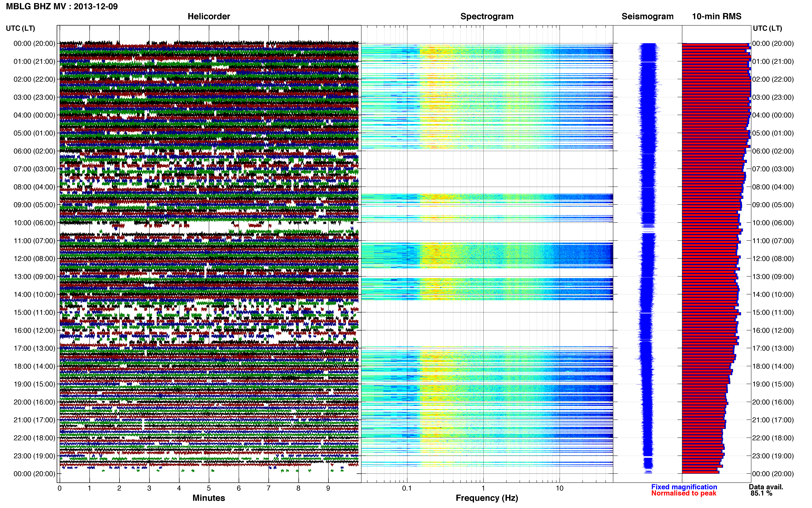Click the left 'UTC (LT)' axis label
This screenshot has width=812, height=508.
point(21,28)
